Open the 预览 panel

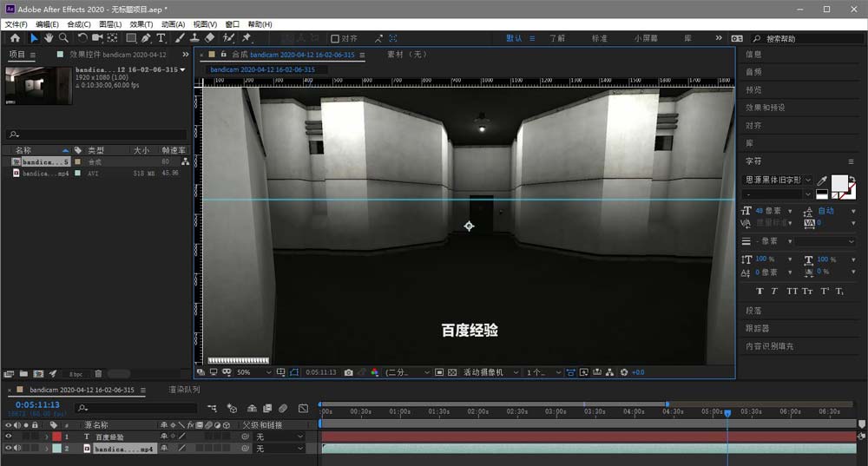753,89
